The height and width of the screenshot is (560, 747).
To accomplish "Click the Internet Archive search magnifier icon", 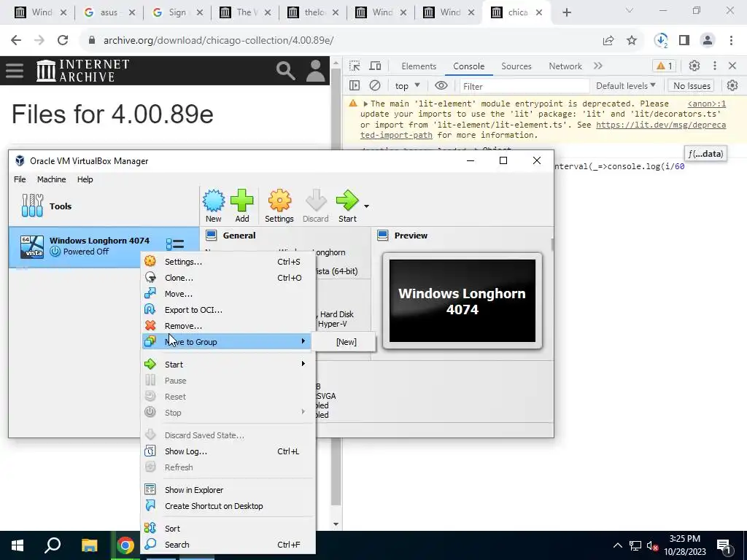I will (285, 71).
